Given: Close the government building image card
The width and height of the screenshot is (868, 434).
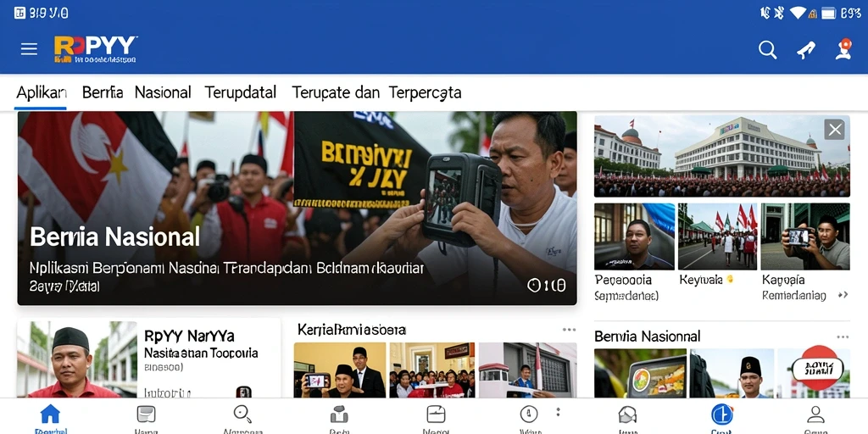Looking at the screenshot, I should click(834, 130).
